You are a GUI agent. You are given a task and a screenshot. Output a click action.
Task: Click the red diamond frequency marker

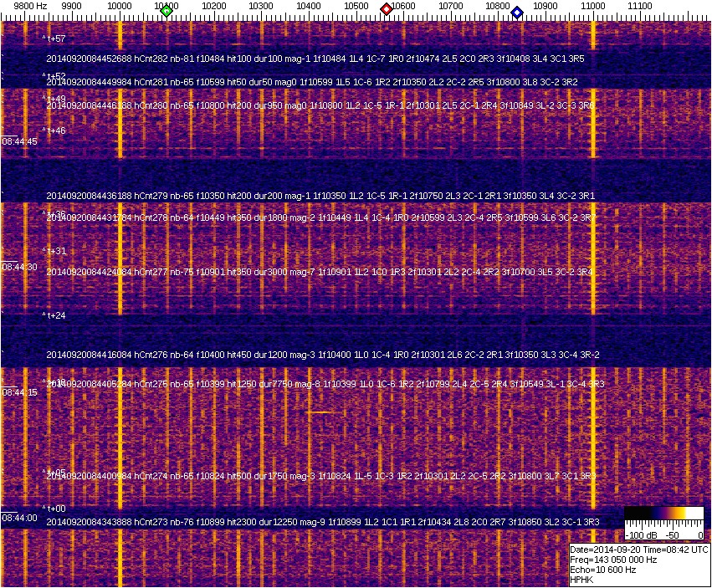pyautogui.click(x=387, y=9)
